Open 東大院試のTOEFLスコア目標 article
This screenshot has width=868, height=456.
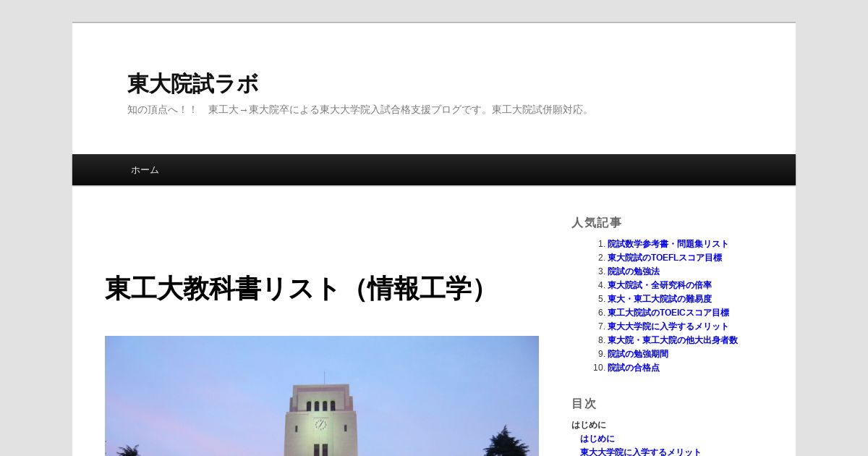[x=664, y=258]
